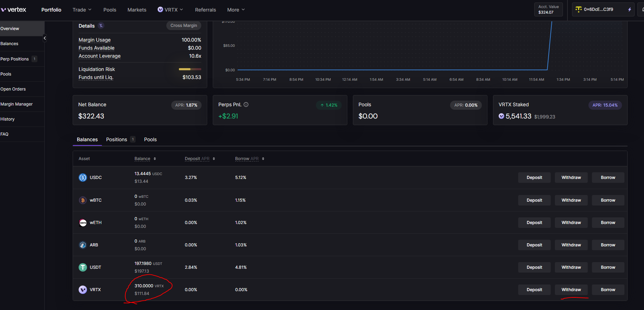Click the VRTX Staked APR 15.04% badge
This screenshot has width=644, height=310.
(x=605, y=105)
